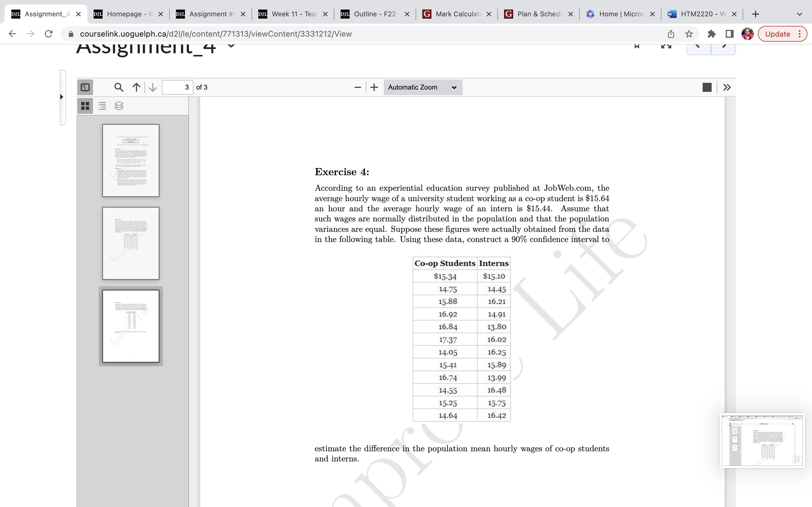Screen dimensions: 812x507
Task: Open the Chrome extensions puzzle menu
Action: [712, 34]
